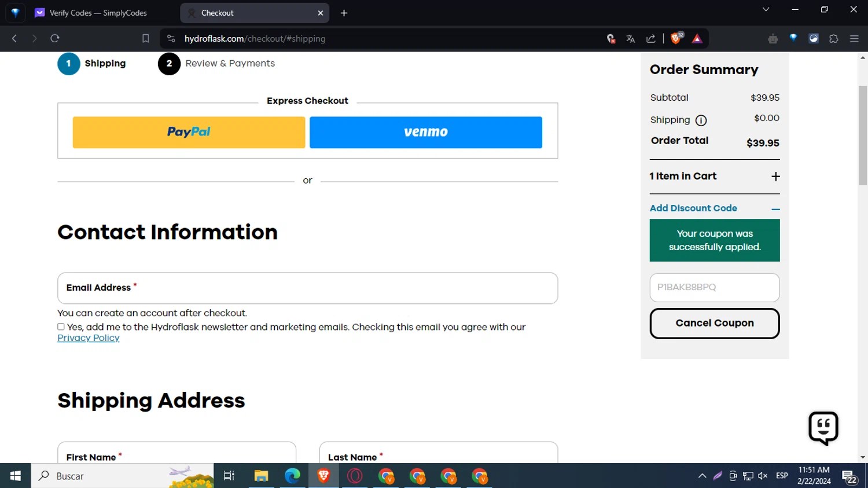Pay with the Venmo button

426,132
